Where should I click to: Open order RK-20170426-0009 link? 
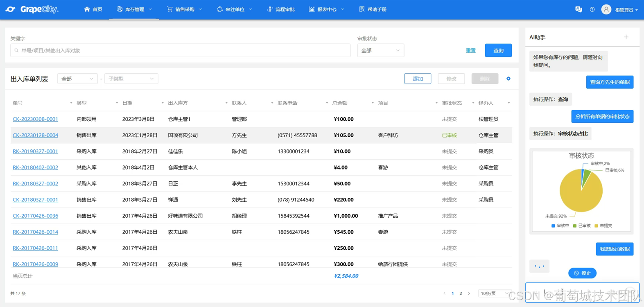point(35,264)
